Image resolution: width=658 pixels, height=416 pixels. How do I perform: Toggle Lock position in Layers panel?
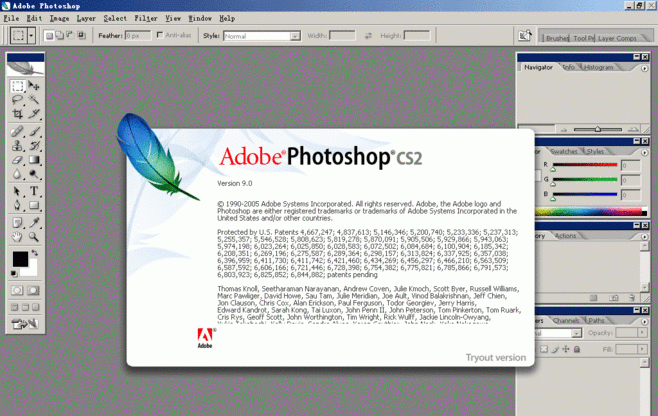(x=566, y=349)
